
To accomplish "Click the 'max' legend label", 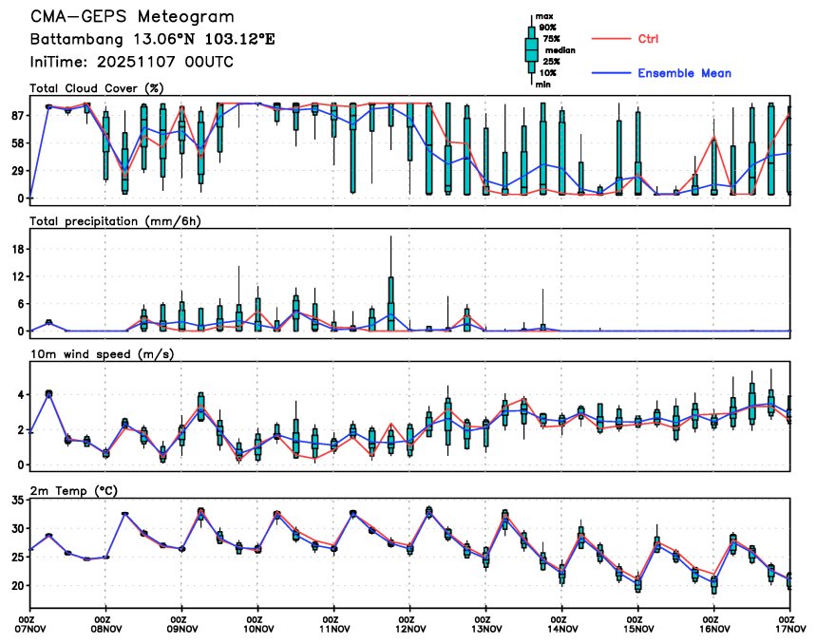I will [x=544, y=16].
